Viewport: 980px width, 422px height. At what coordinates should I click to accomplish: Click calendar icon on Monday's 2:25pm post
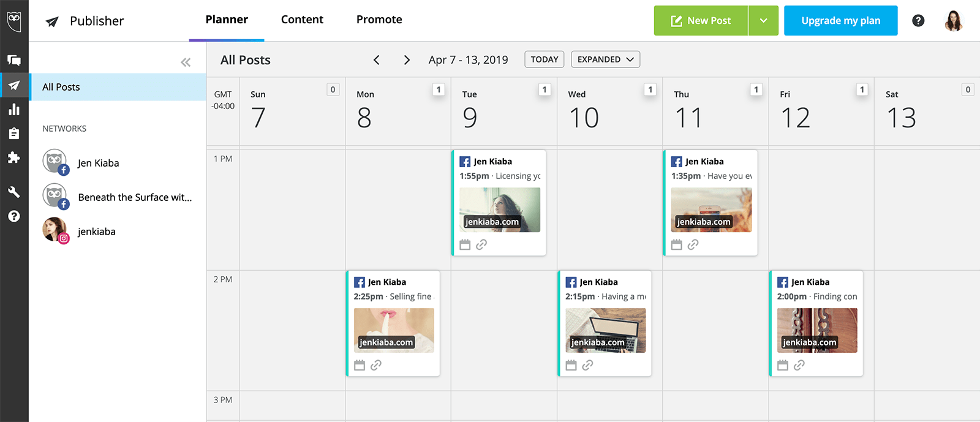click(x=360, y=364)
